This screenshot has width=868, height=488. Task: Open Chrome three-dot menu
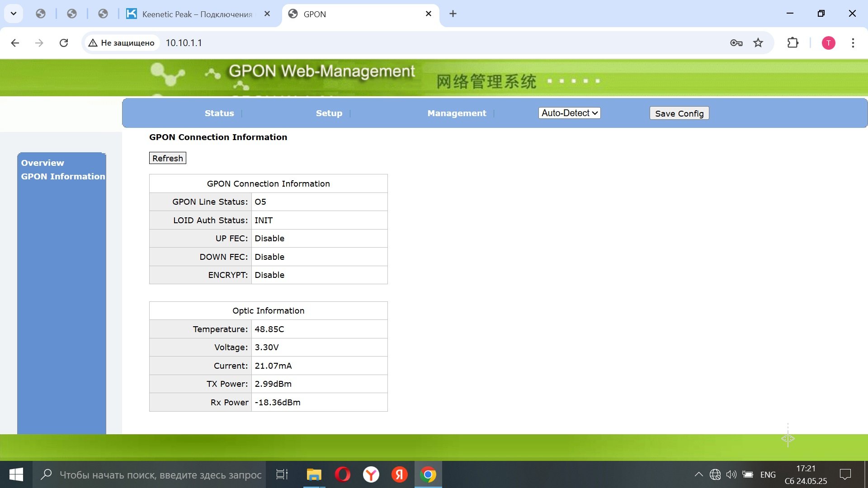(853, 43)
